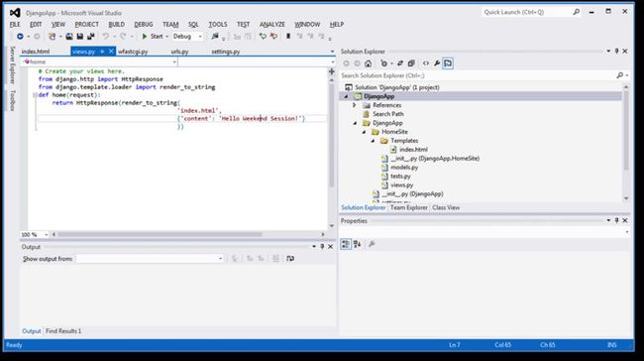644x361 pixels.
Task: Click the Property Pages wrench icon in Properties
Action: tap(372, 244)
